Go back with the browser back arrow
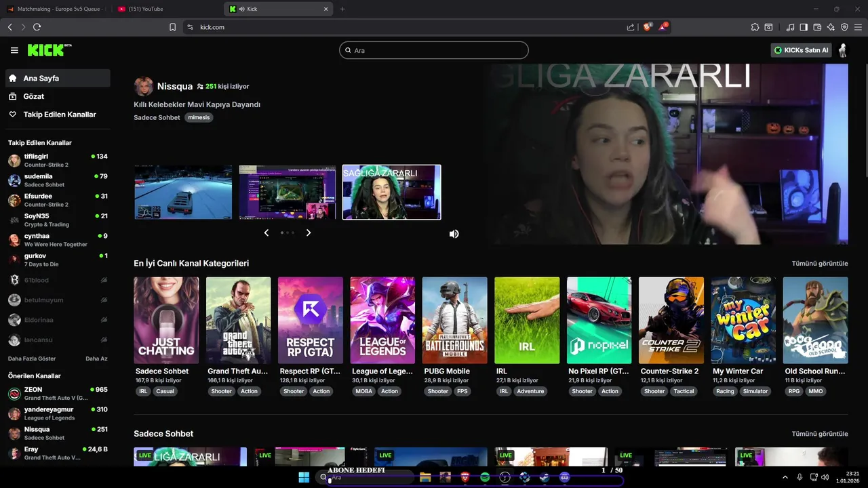Screen dimensions: 868x488 click(9, 27)
